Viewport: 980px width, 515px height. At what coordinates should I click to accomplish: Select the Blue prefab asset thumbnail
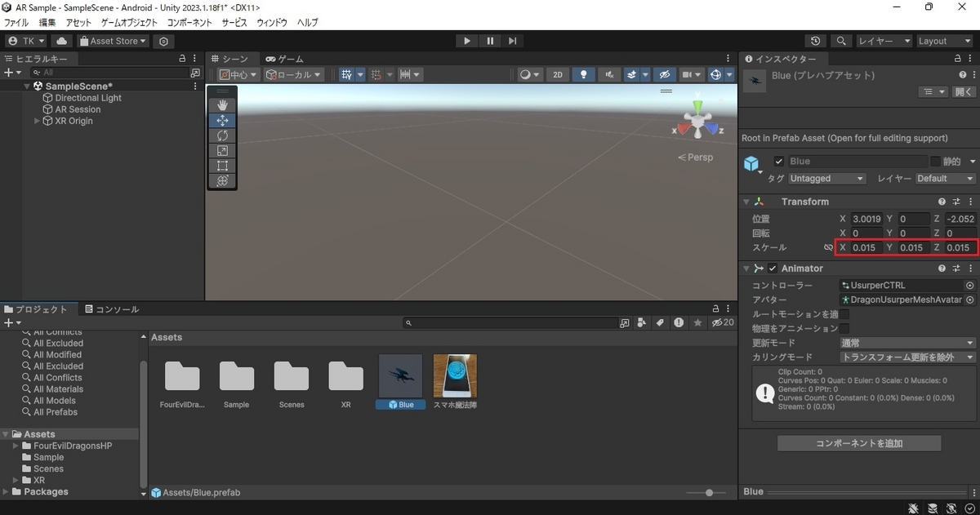point(401,376)
